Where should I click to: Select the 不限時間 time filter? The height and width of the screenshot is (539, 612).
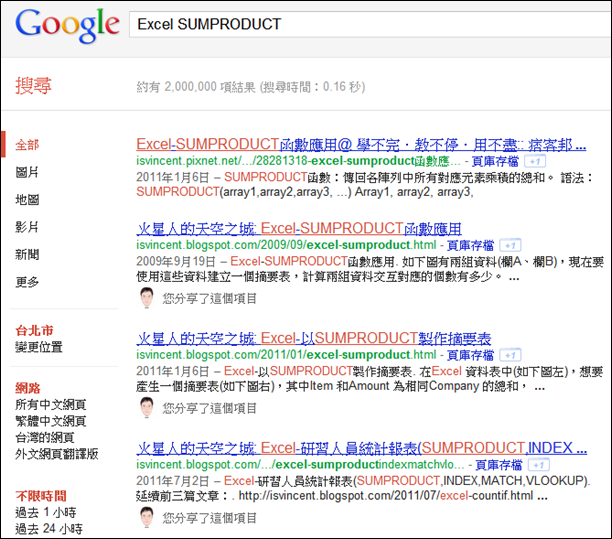coord(41,496)
